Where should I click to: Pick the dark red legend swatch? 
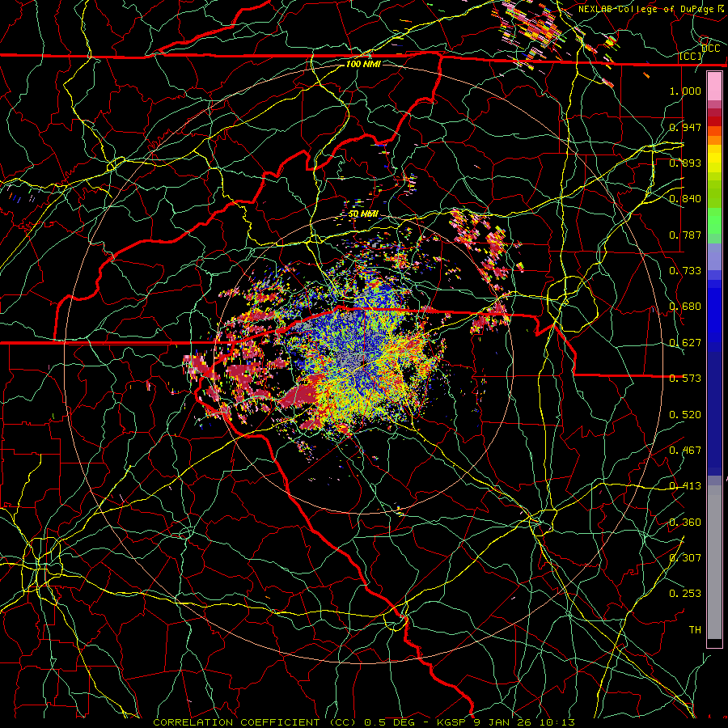click(714, 121)
